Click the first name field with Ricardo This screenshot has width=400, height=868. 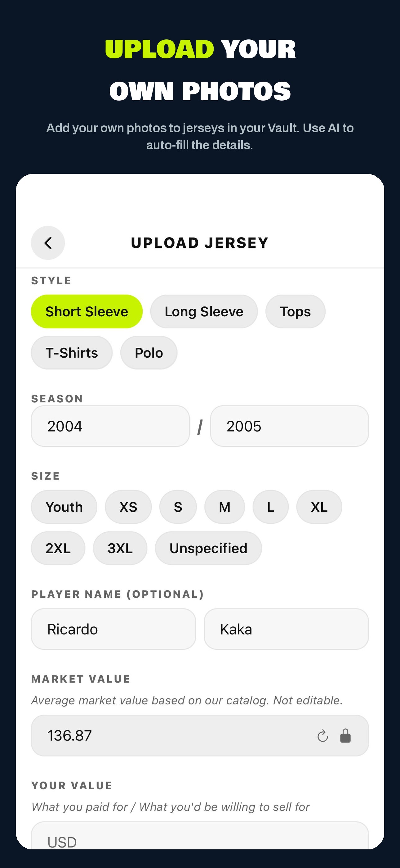113,629
